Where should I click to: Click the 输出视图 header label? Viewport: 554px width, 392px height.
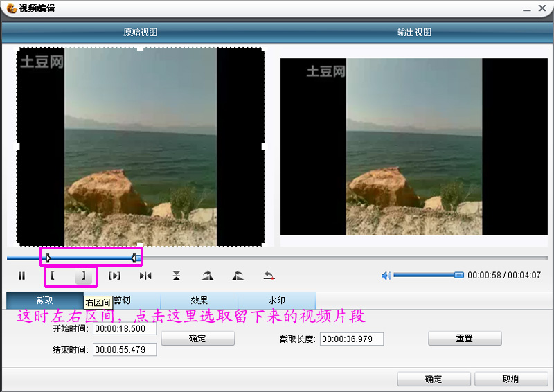pyautogui.click(x=414, y=32)
